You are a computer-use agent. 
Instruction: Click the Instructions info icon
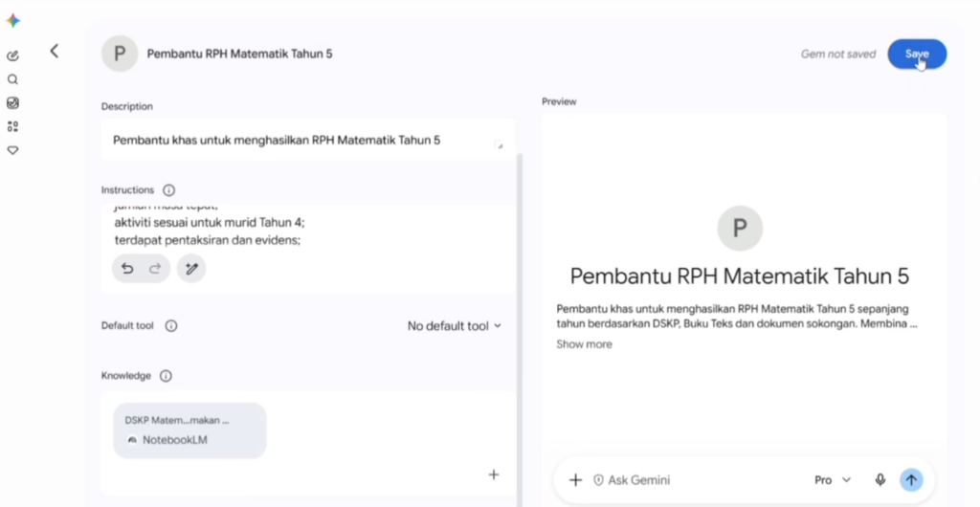(168, 189)
